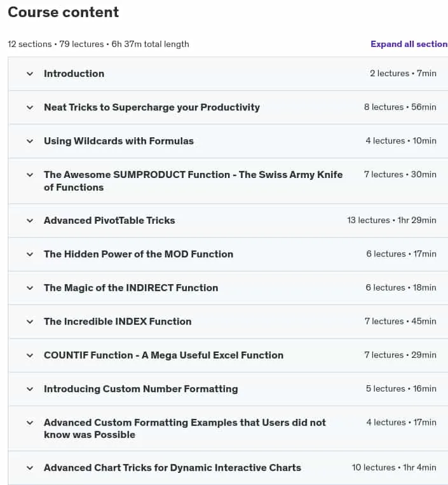This screenshot has height=485, width=448.
Task: Expand chevron for Hidden Power of MOD Function
Action: 30,254
